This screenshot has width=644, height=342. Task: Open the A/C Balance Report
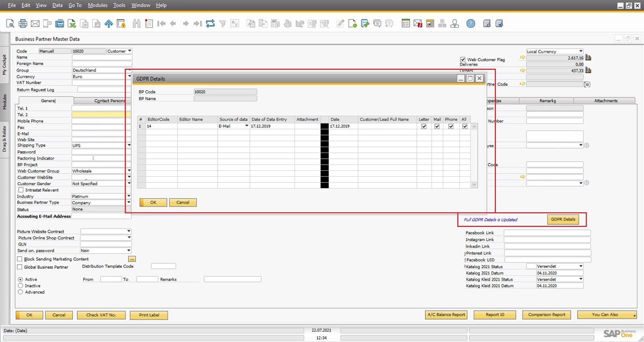pyautogui.click(x=446, y=315)
